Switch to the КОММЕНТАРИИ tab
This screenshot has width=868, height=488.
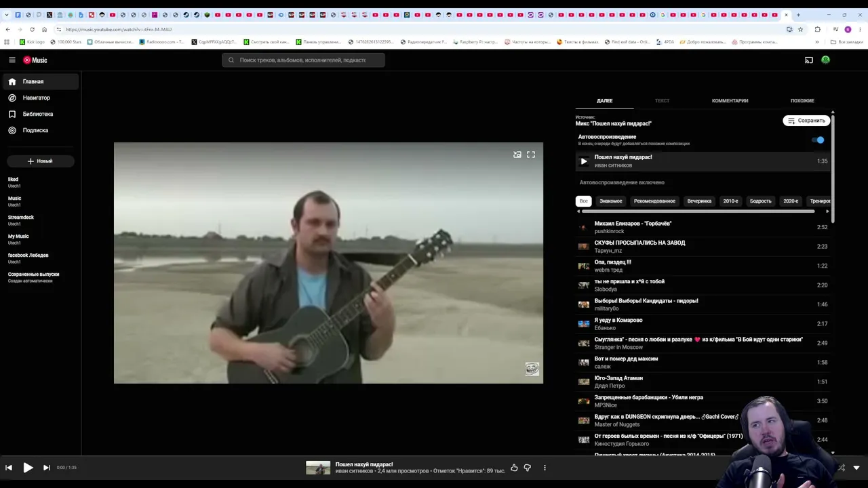(x=730, y=101)
